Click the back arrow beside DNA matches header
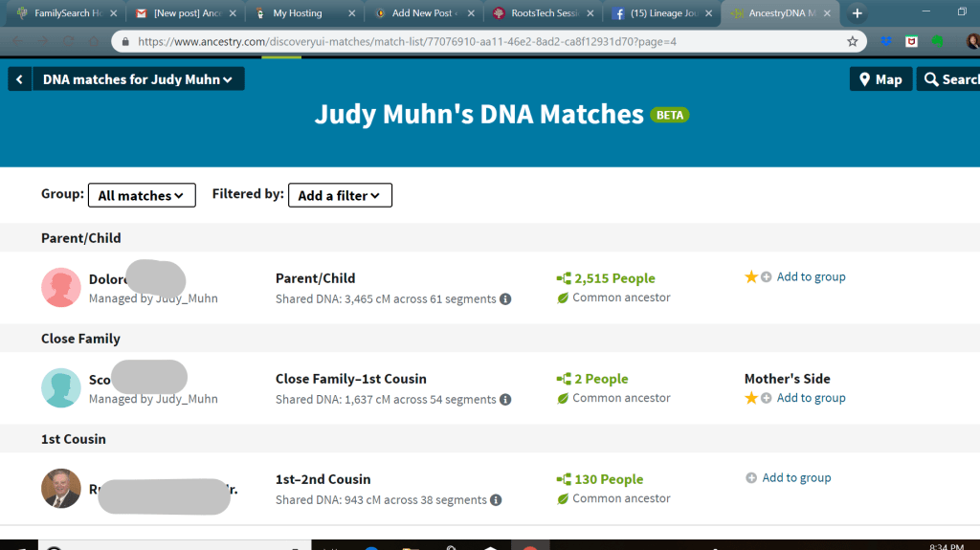The image size is (980, 550). [19, 79]
